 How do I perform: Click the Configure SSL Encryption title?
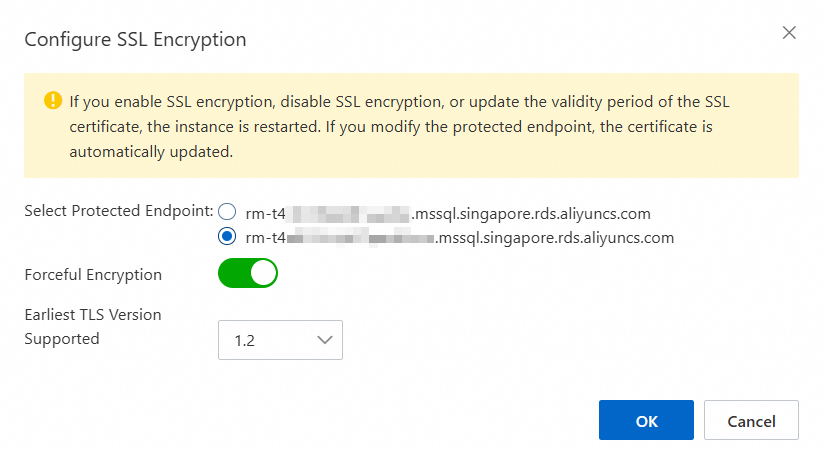tap(135, 39)
